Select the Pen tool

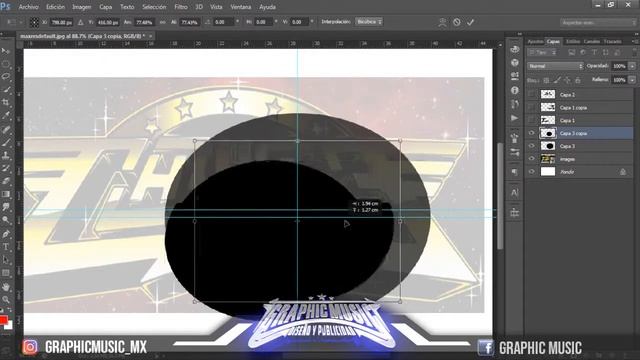[6, 234]
